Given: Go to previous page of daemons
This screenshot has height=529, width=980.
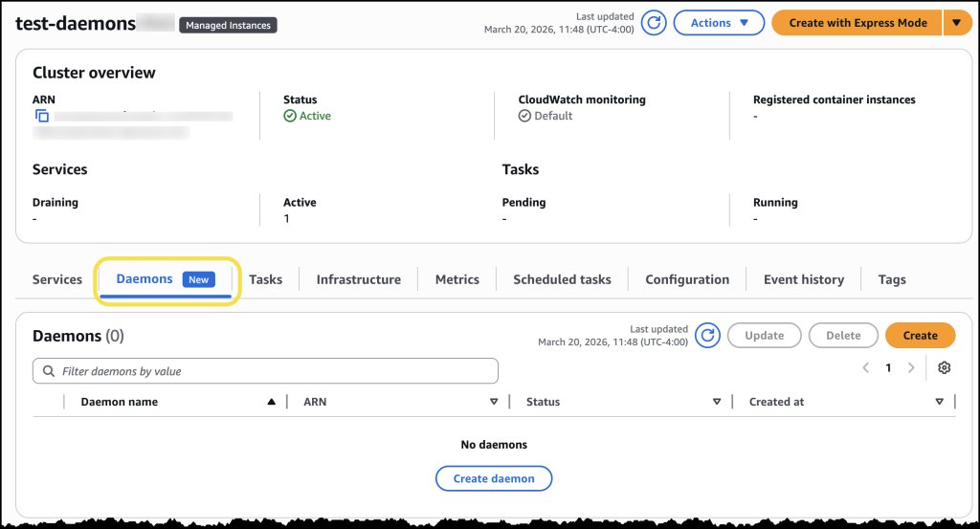Looking at the screenshot, I should pyautogui.click(x=865, y=368).
